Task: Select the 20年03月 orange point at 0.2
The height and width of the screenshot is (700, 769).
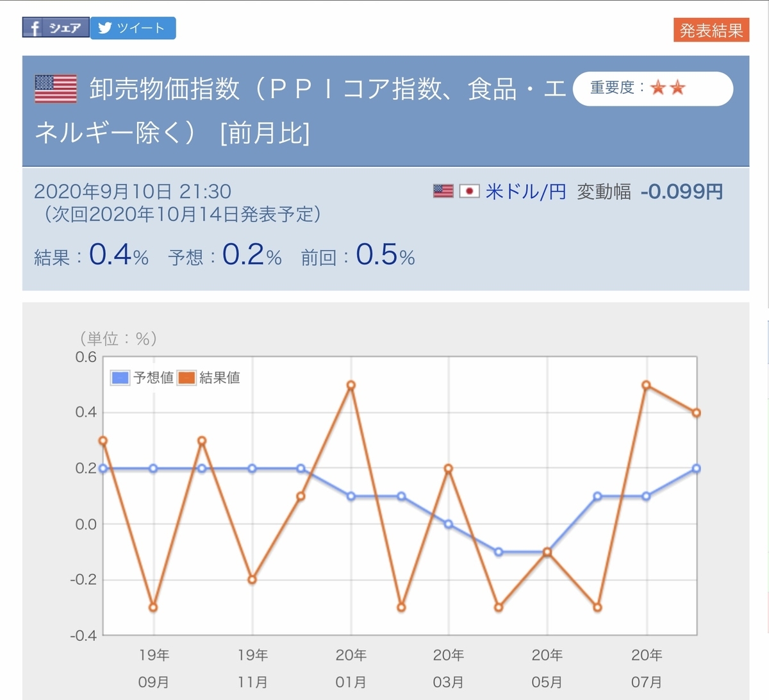Action: pos(449,469)
